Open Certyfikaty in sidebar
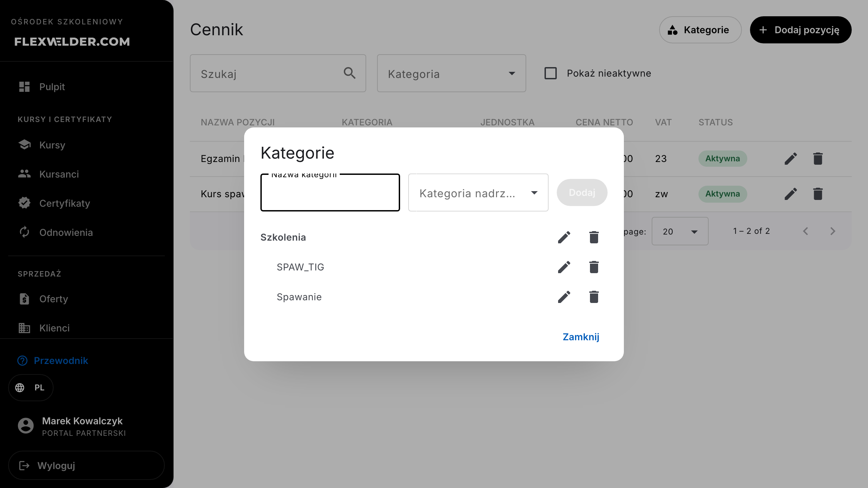 pos(86,203)
